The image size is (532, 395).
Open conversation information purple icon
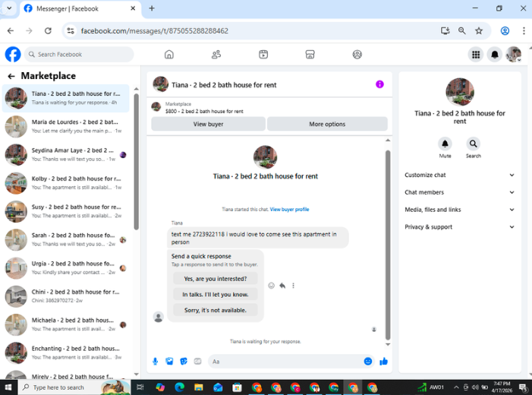pyautogui.click(x=379, y=84)
